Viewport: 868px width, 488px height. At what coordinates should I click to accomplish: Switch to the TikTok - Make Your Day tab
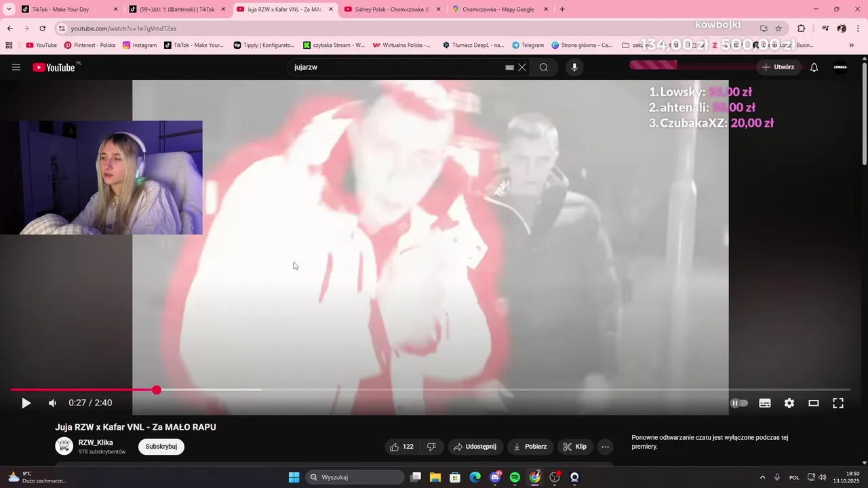tap(68, 9)
